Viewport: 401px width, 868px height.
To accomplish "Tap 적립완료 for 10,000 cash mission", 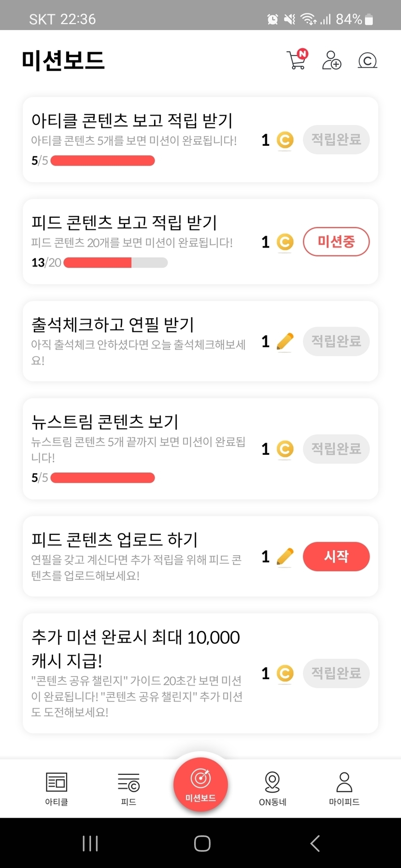I will click(336, 673).
